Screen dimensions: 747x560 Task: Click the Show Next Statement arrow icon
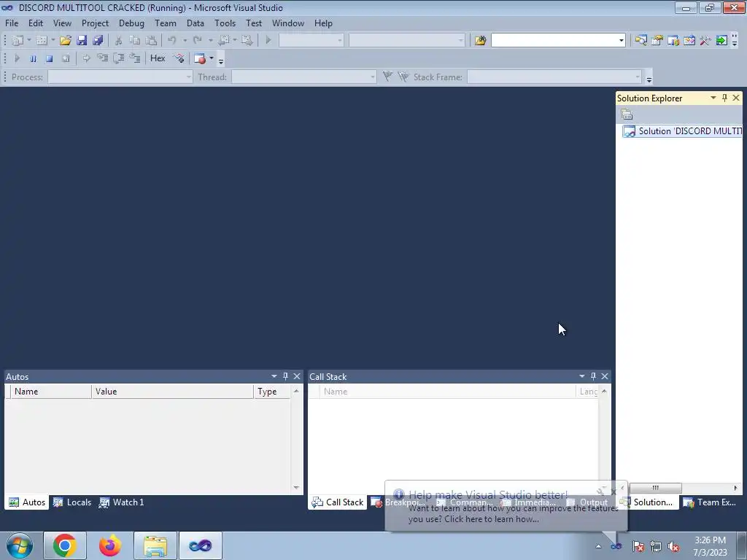coord(86,58)
